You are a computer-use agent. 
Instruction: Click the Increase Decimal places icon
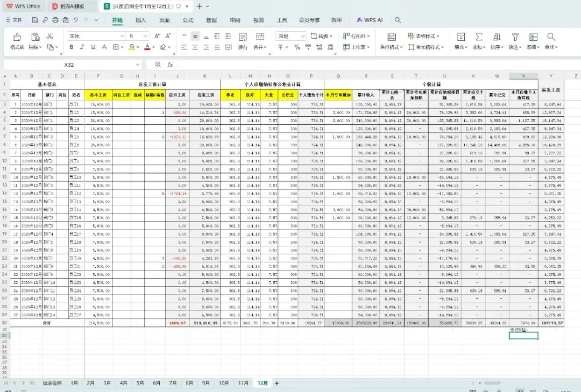(x=320, y=47)
